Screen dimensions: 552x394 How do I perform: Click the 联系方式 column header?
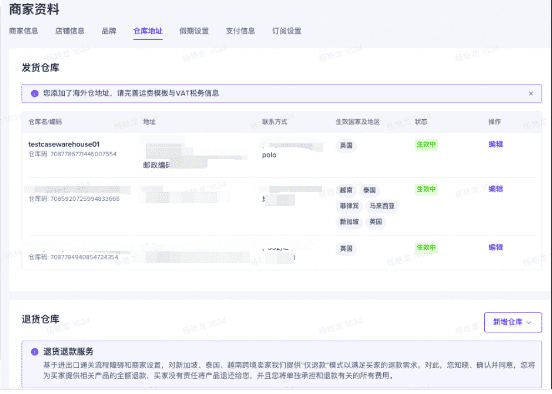[x=275, y=122]
